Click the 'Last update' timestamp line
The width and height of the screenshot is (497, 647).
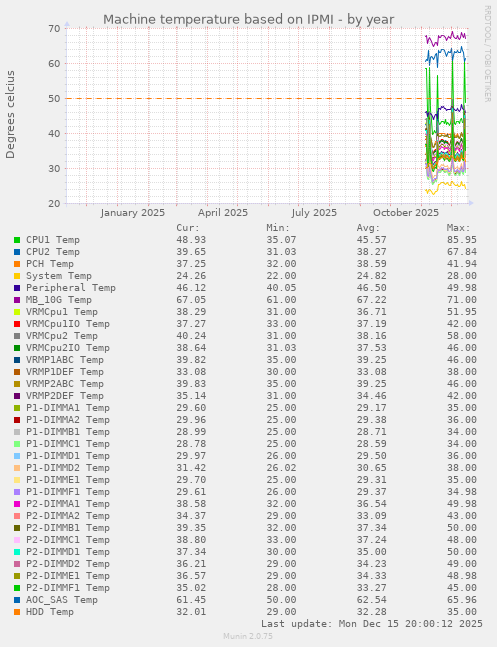(372, 623)
